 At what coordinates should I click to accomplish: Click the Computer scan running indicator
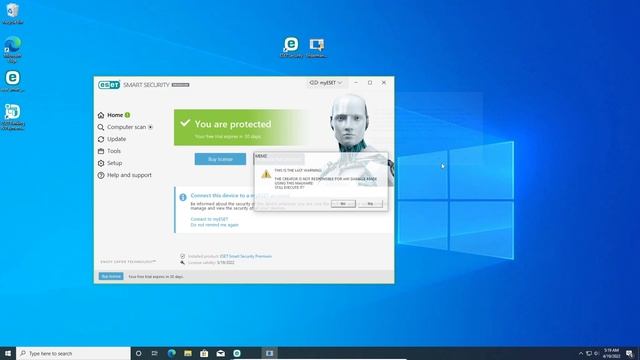click(150, 127)
